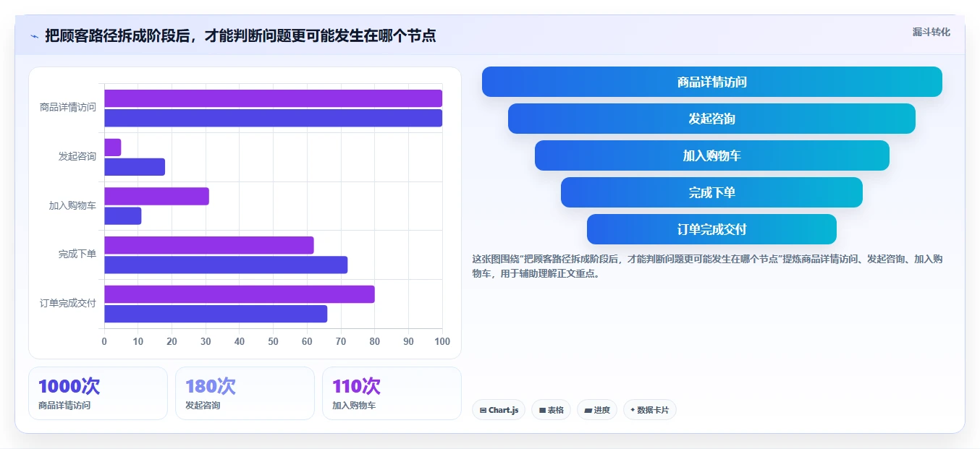Click the 表格 tag chip
The height and width of the screenshot is (449, 980).
551,410
